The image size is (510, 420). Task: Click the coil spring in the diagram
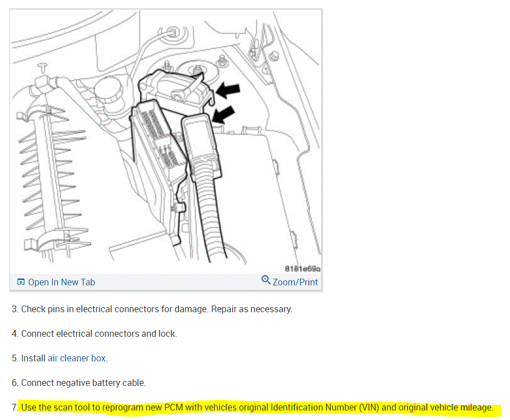coord(52,182)
